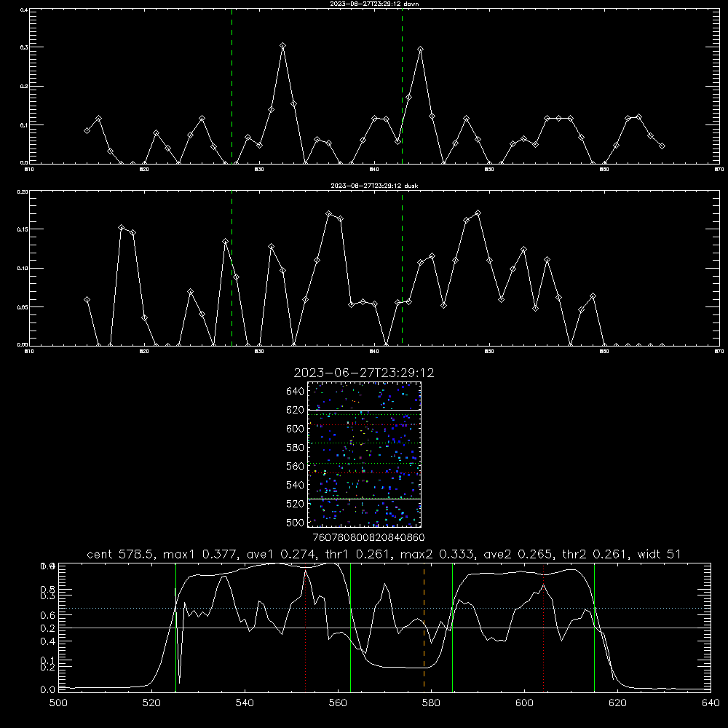Viewport: 728px width, 728px height.
Task: Click the orange dashed center line in bottom plot
Action: 424,628
